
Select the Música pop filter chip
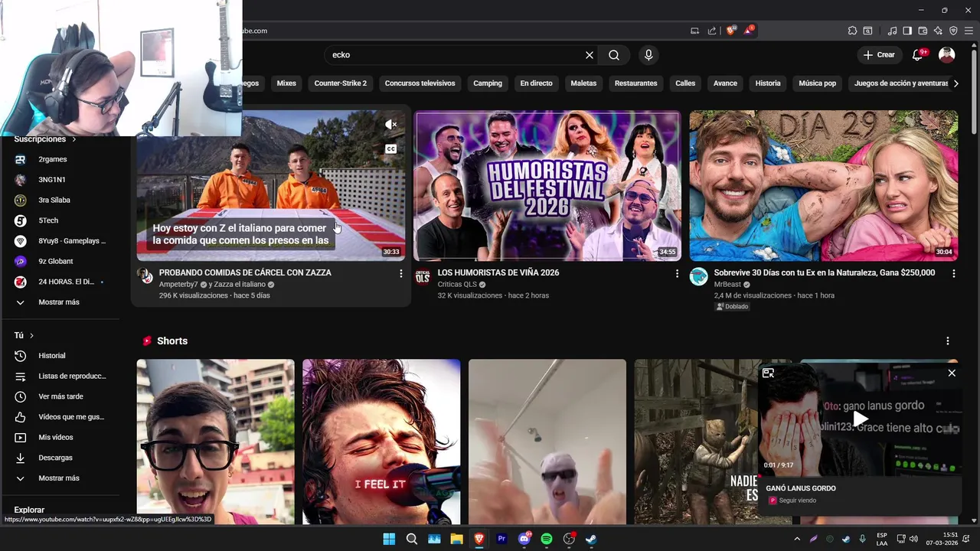(817, 83)
